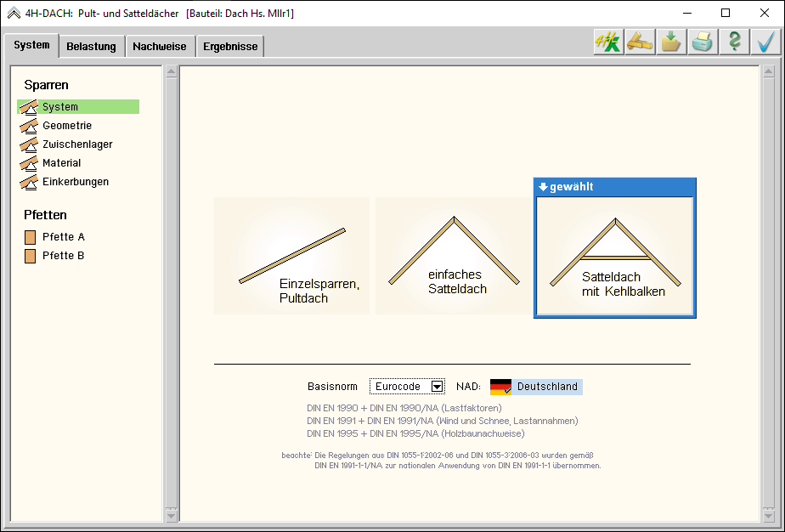
Task: Select Einzelsparren, Pultdach roof system
Action: tap(291, 256)
